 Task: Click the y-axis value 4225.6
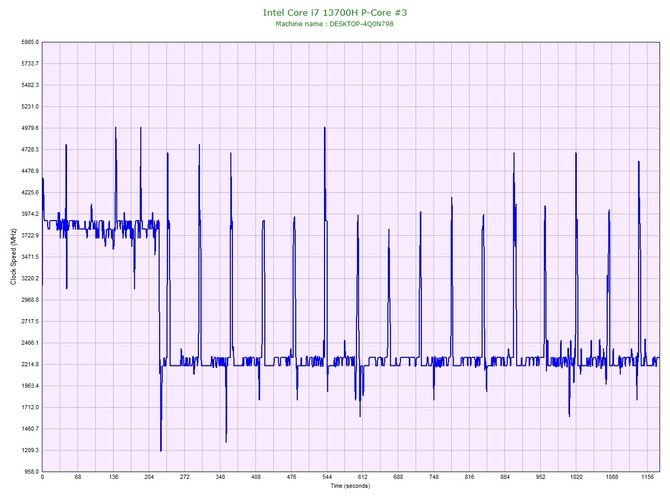pyautogui.click(x=30, y=192)
